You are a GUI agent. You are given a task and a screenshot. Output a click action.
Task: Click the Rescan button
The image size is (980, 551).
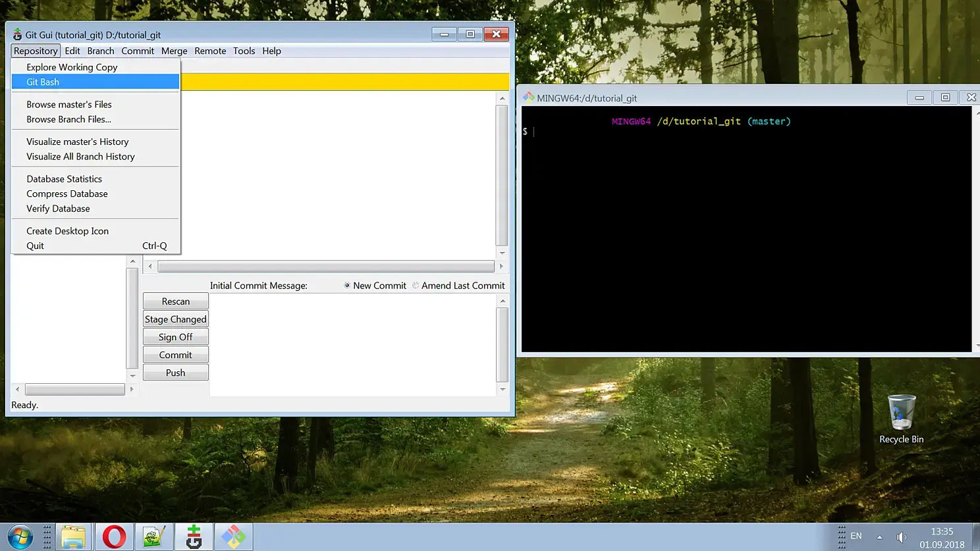tap(176, 302)
